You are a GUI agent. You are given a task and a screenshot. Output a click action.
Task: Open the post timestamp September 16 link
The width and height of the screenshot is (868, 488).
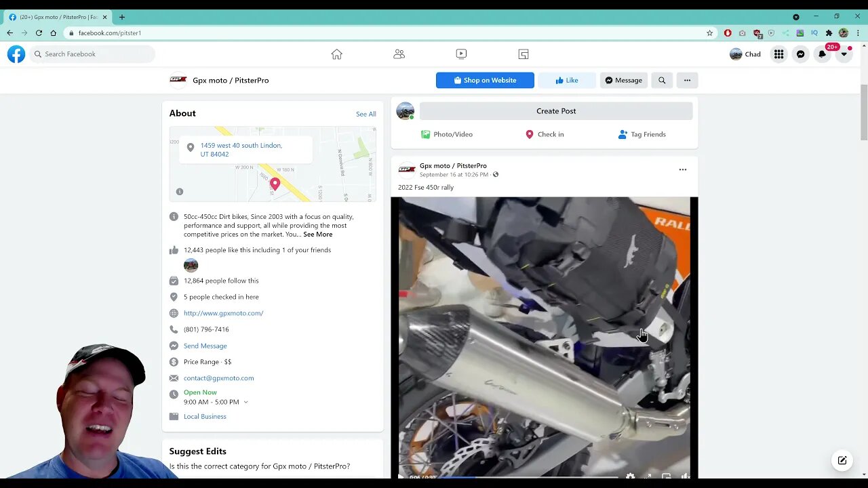(454, 175)
